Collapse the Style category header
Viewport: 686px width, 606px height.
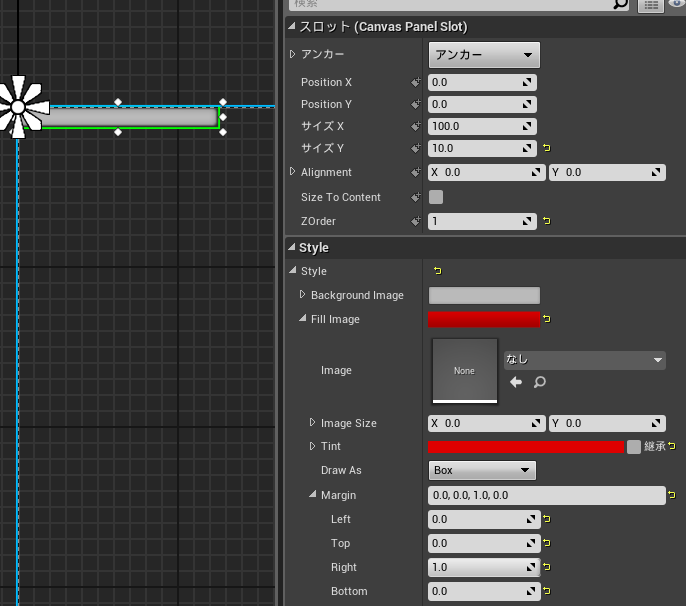coord(292,247)
